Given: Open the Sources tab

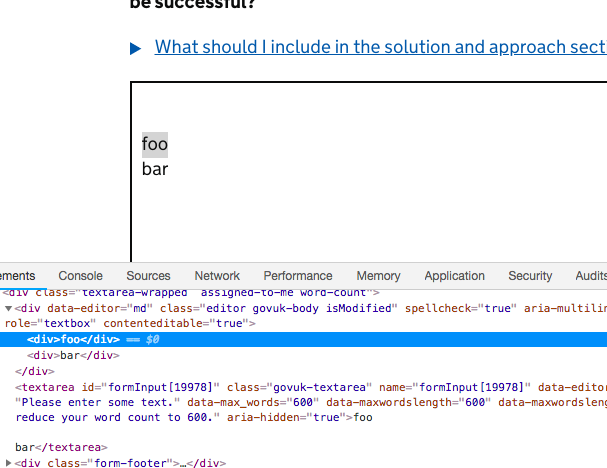Looking at the screenshot, I should (148, 276).
